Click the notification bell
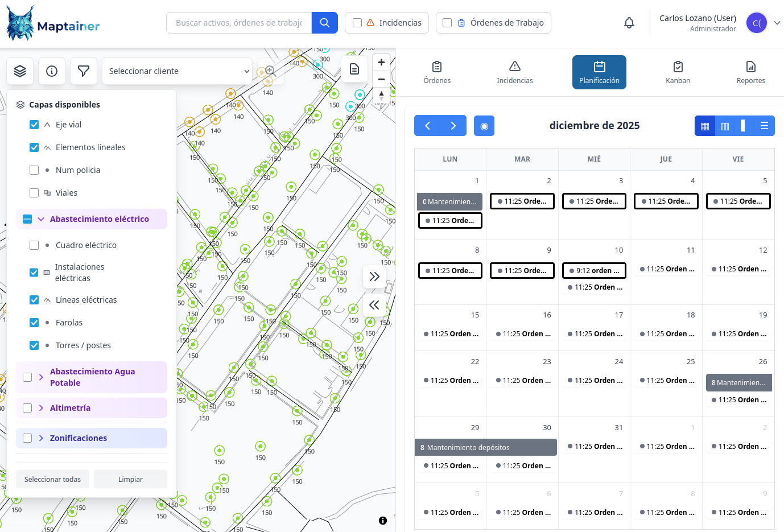This screenshot has height=532, width=784. (629, 22)
